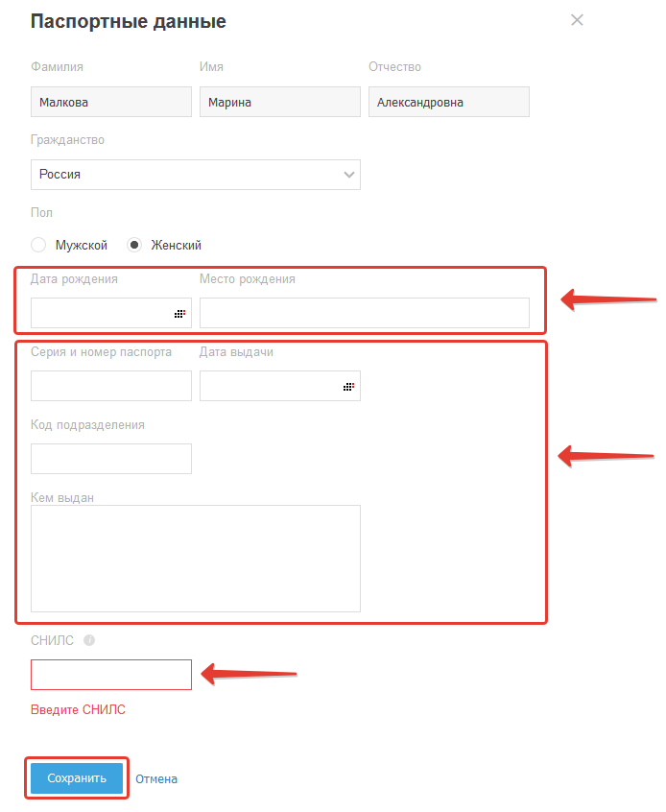Click into the Дата выдачи text field
Screen dimensions: 666x812
269,386
